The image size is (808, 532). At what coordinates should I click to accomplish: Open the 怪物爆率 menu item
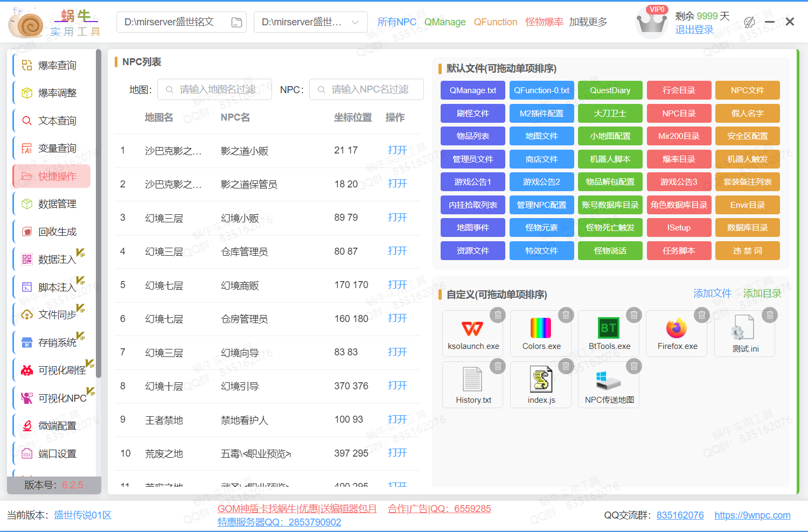coord(544,22)
